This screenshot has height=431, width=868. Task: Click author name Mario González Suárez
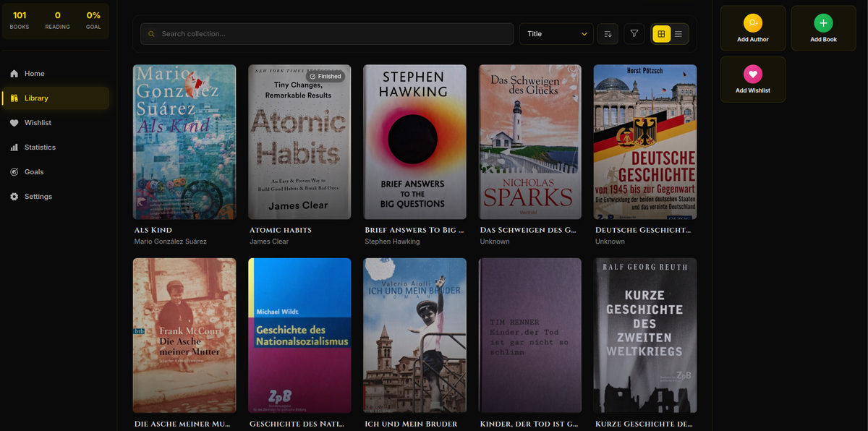pos(171,242)
